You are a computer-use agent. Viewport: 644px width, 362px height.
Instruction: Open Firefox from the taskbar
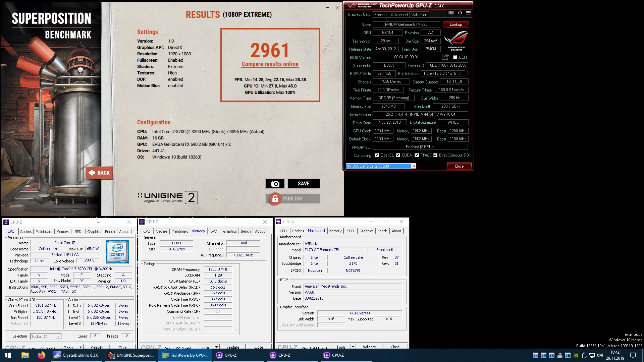pos(41,355)
